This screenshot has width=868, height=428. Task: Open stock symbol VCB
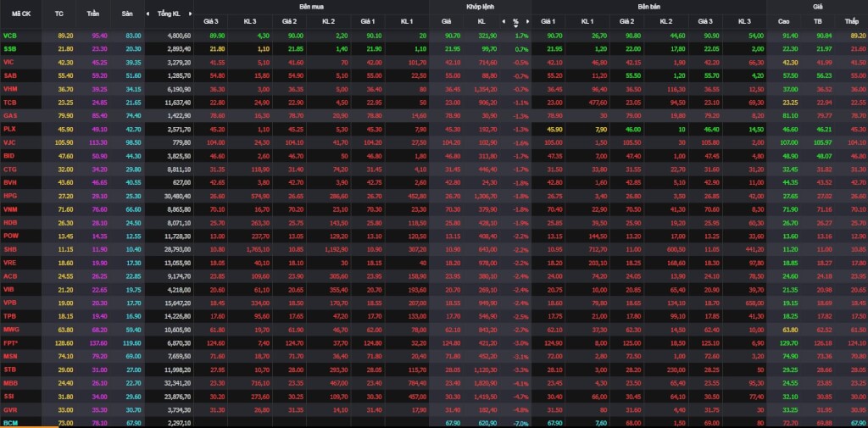point(9,36)
